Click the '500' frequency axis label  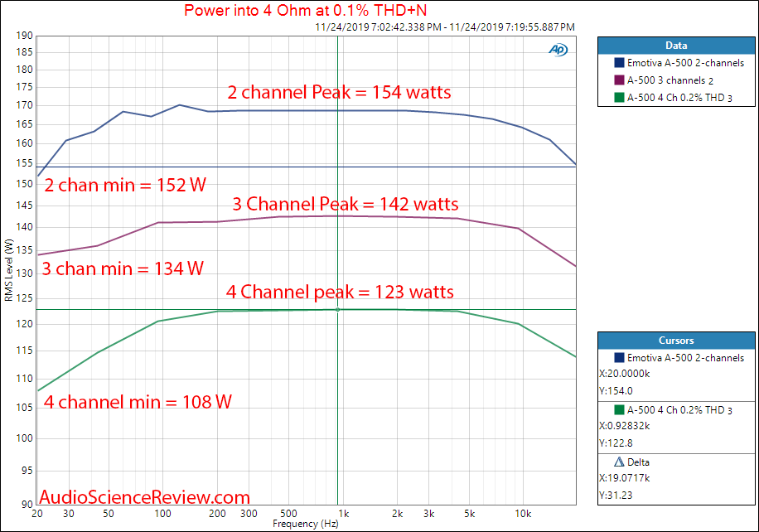coord(288,514)
